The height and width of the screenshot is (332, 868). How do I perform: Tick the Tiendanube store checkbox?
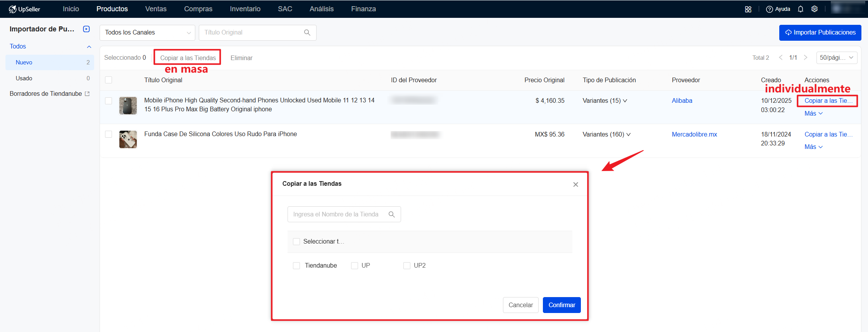coord(296,266)
